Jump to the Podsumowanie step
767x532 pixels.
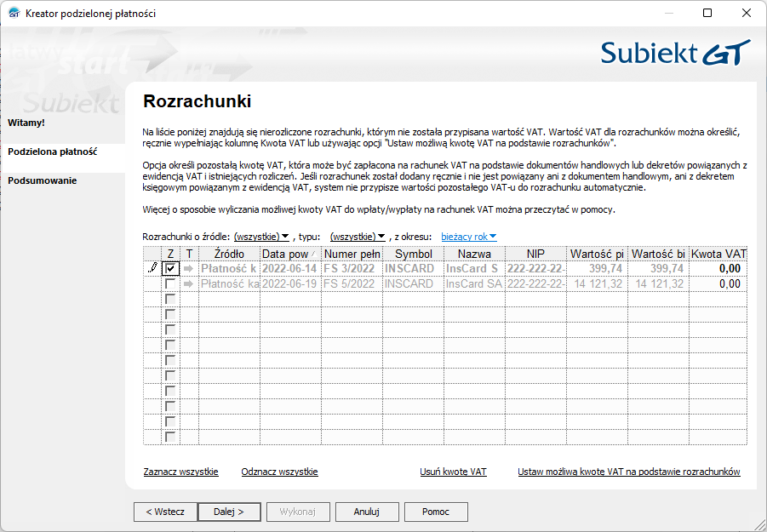pos(42,180)
